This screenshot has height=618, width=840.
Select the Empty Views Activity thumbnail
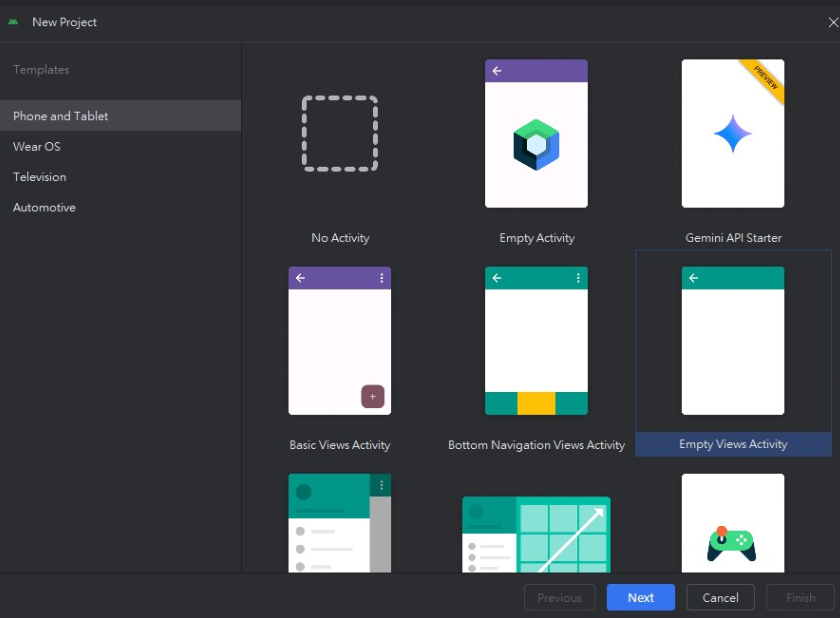(x=733, y=341)
